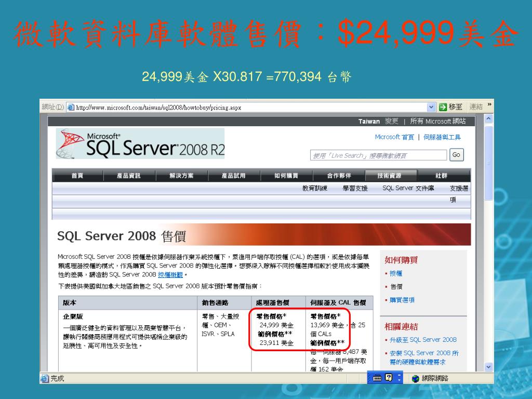
Task: Open the Microsoft 首頁 link
Action: pos(394,137)
